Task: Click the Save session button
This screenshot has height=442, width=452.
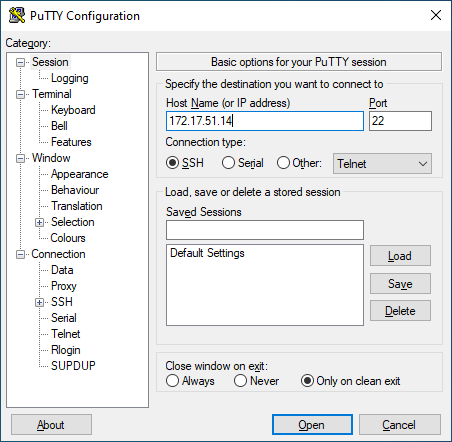Action: (x=400, y=284)
